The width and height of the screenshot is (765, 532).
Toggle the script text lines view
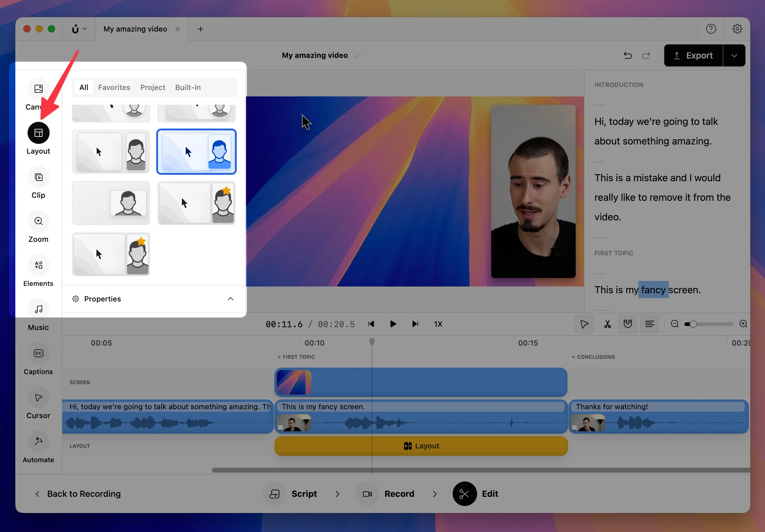[x=649, y=324]
